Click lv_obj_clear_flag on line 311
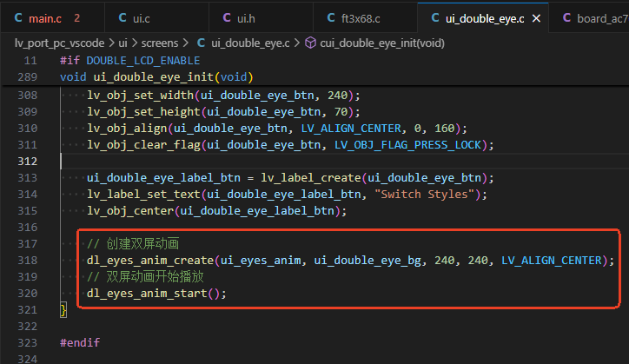This screenshot has height=364, width=629. [x=143, y=144]
